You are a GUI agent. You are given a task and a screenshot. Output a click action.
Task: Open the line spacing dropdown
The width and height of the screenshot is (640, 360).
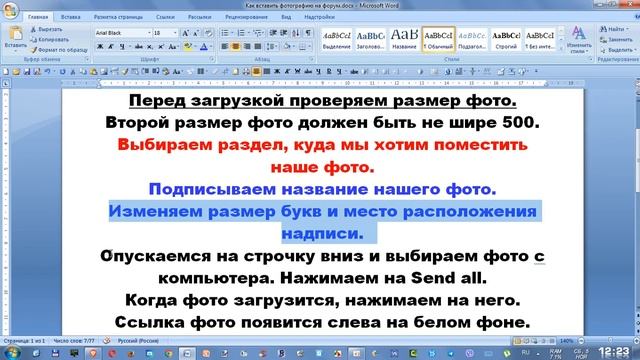pyautogui.click(x=271, y=47)
